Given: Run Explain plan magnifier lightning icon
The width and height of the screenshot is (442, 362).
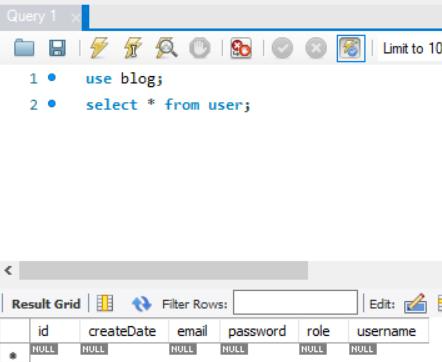Looking at the screenshot, I should (x=166, y=48).
